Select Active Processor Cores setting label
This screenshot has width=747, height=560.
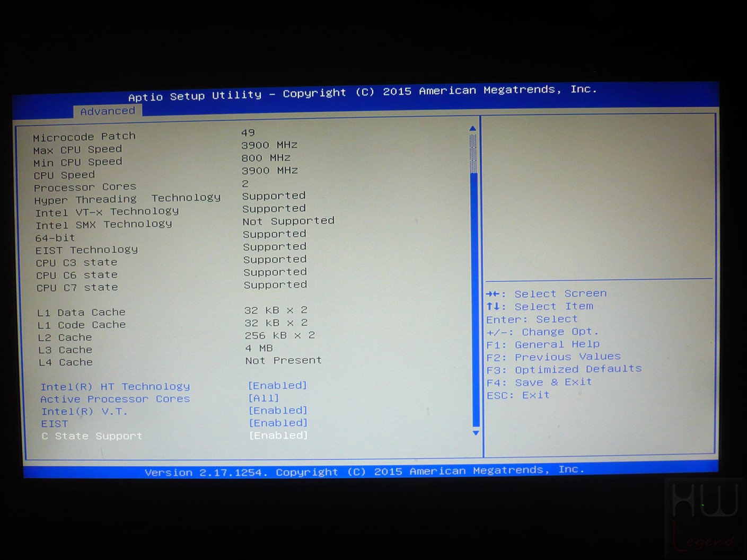(116, 399)
